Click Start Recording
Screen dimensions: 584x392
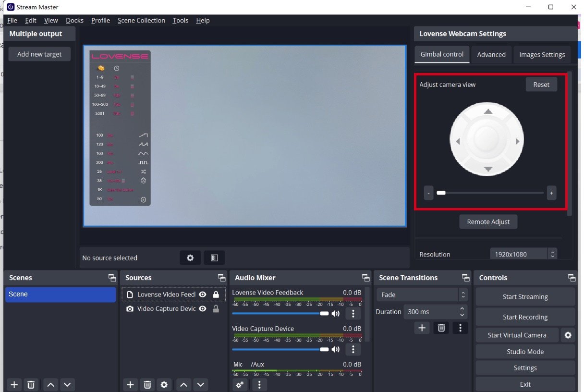(525, 317)
